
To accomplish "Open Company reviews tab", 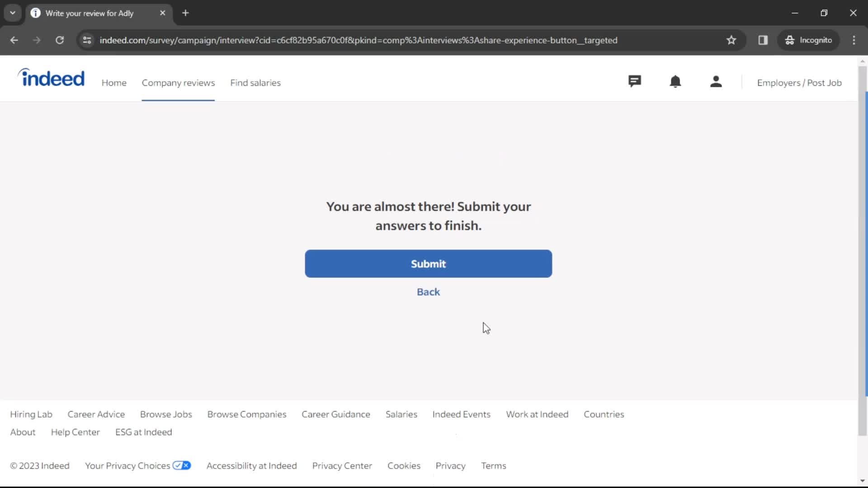I will point(178,82).
